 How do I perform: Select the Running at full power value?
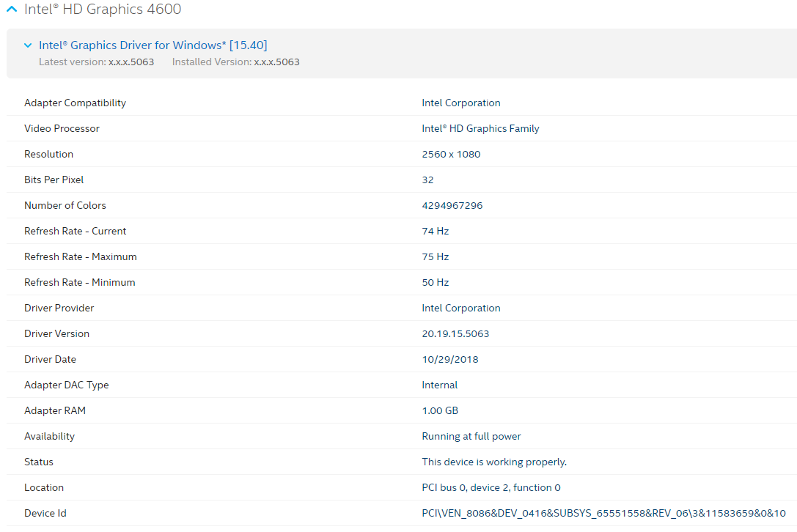(x=471, y=437)
